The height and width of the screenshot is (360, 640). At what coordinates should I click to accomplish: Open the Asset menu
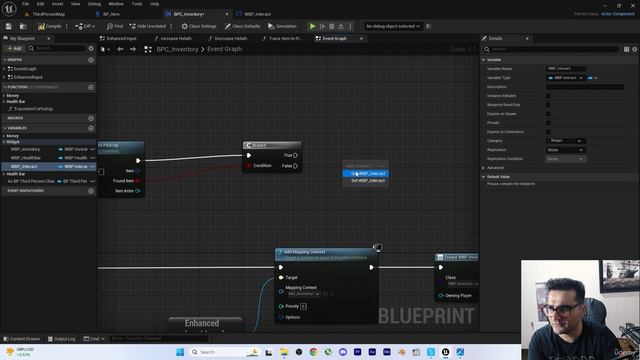point(58,4)
